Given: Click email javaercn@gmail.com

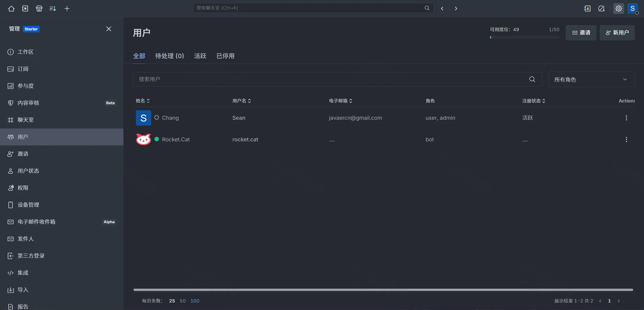Looking at the screenshot, I should 355,118.
